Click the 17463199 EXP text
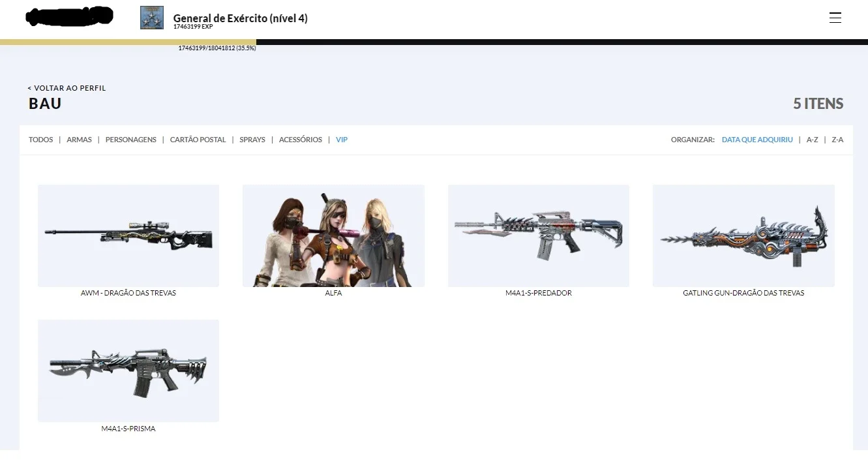This screenshot has width=868, height=471. click(x=193, y=27)
